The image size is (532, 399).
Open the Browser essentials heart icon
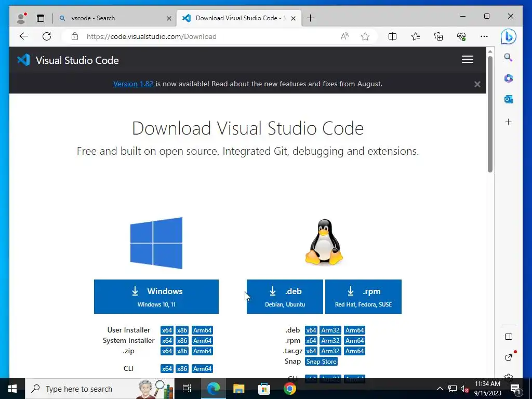461,36
